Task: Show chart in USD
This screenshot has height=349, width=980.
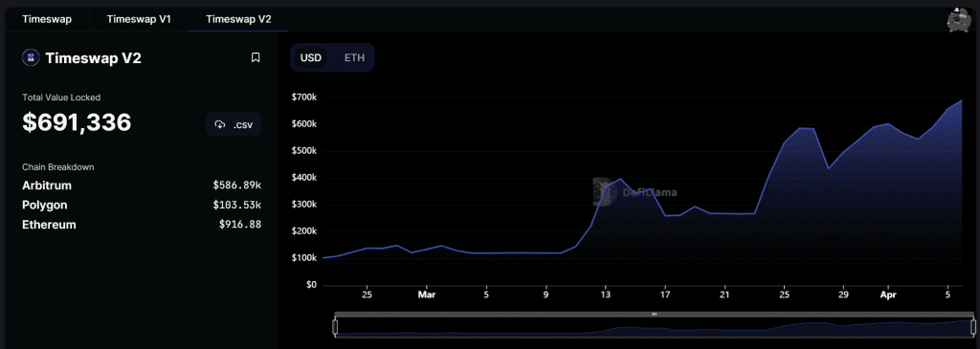Action: (311, 58)
